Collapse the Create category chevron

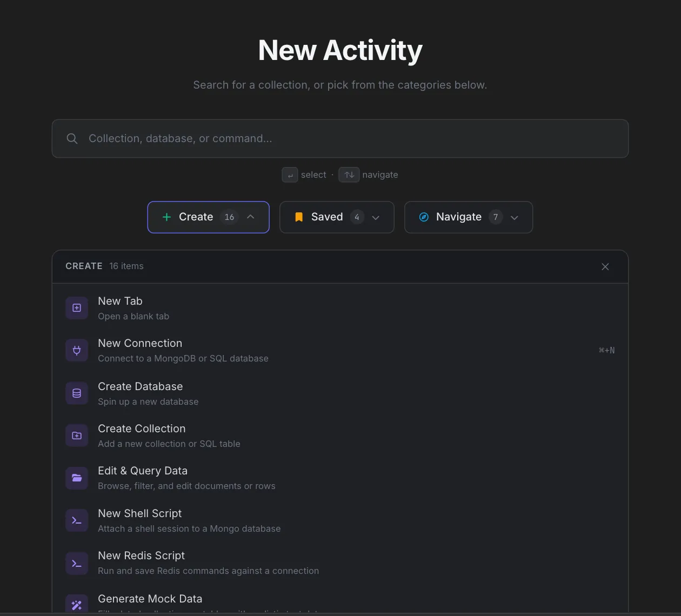coord(251,217)
